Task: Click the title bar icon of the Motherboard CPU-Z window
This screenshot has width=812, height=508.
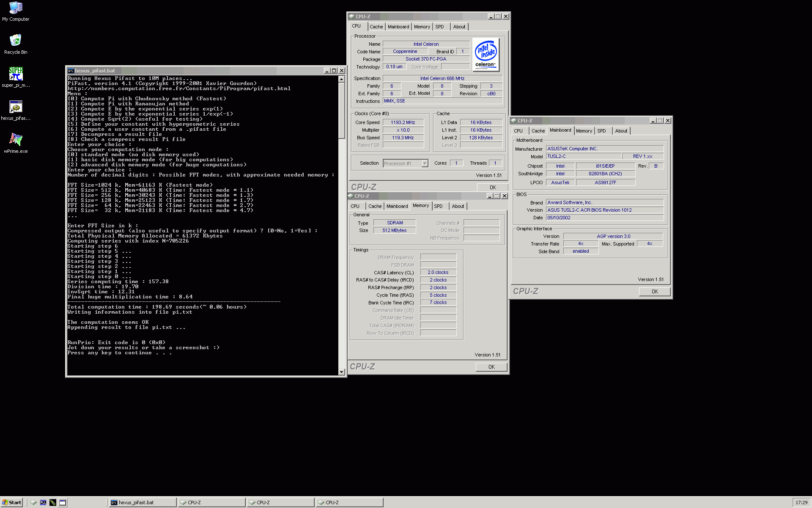Action: click(514, 121)
